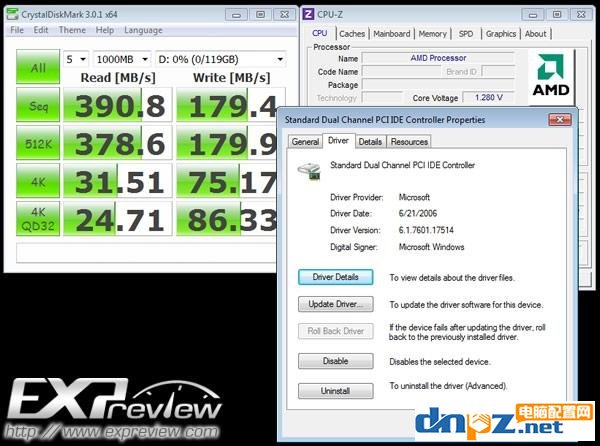Open the Language menu in CrystalDiskMark
Viewport: 600px width, 446px height.
click(x=143, y=30)
